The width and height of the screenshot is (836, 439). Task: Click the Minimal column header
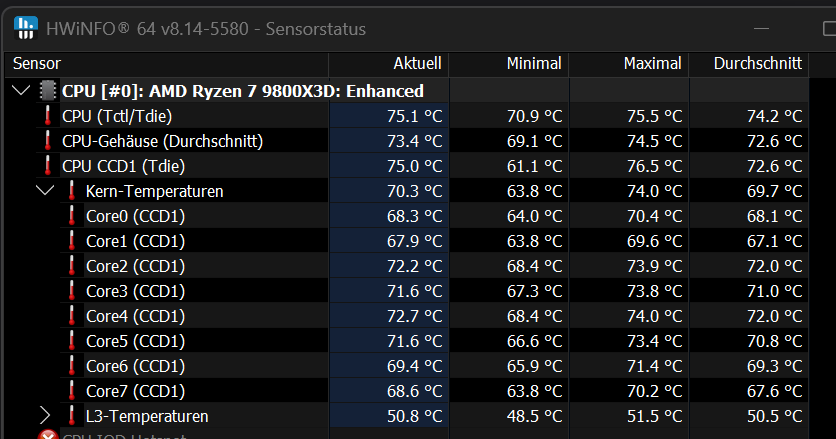click(509, 63)
